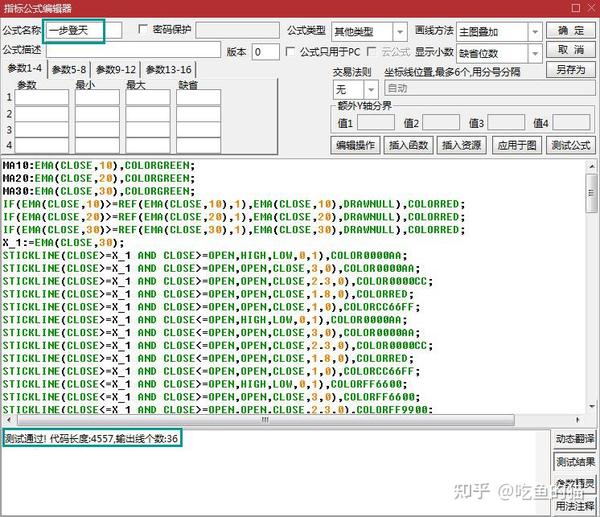600x517 pixels.
Task: Click the 测试公式 button
Action: tap(571, 145)
